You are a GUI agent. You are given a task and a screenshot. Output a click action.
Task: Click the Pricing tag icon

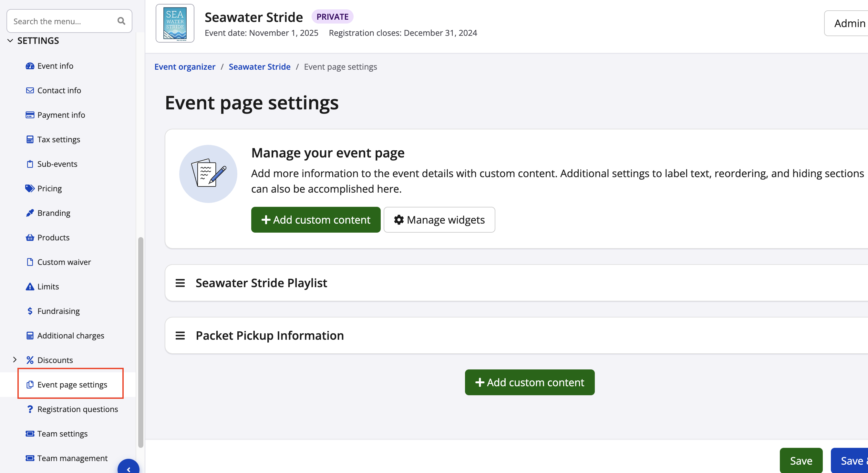(x=30, y=188)
